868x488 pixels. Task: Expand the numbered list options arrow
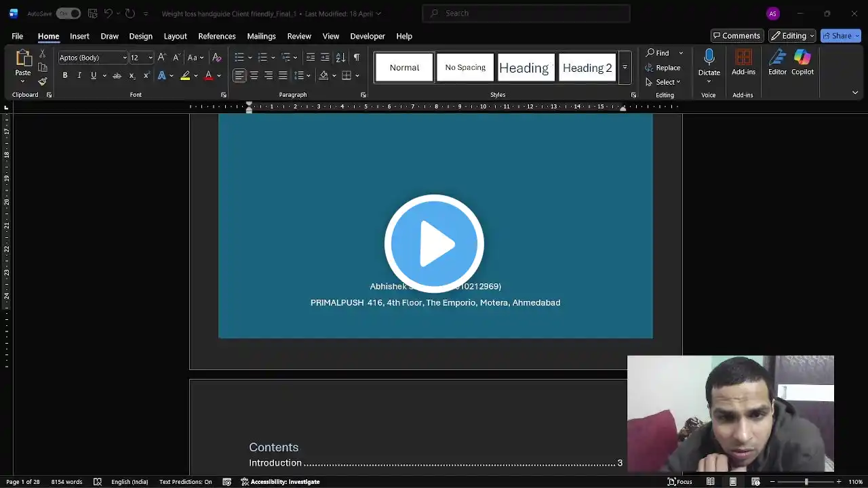(273, 58)
